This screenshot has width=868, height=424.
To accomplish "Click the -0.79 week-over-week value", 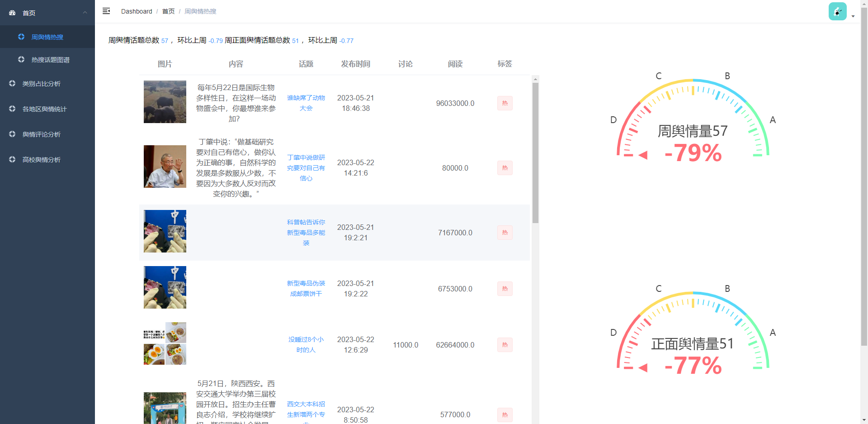I will click(x=216, y=41).
